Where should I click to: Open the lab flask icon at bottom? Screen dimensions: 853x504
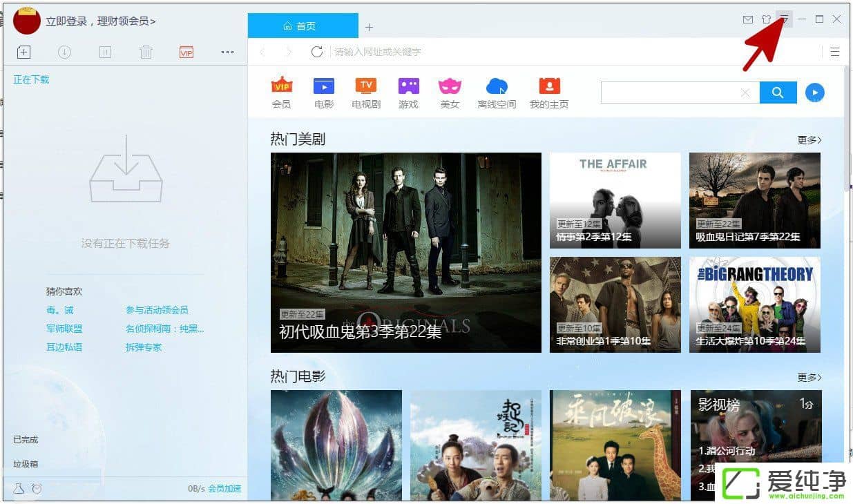click(x=19, y=489)
